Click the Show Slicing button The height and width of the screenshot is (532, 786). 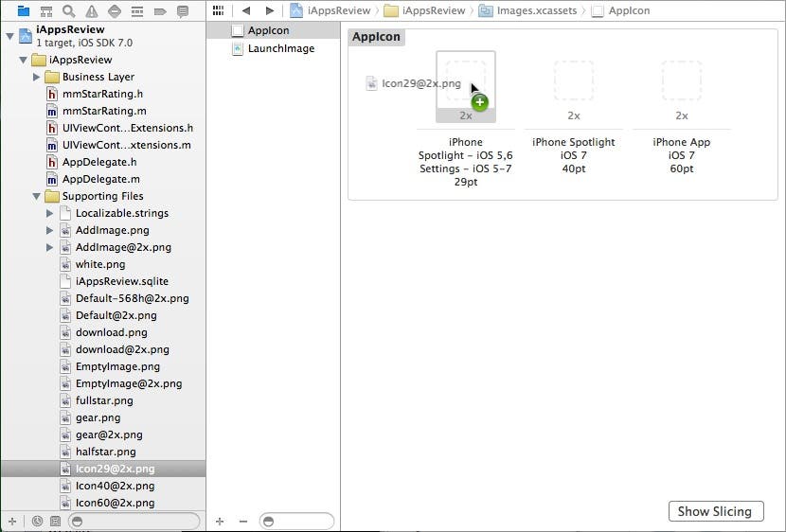(x=715, y=511)
